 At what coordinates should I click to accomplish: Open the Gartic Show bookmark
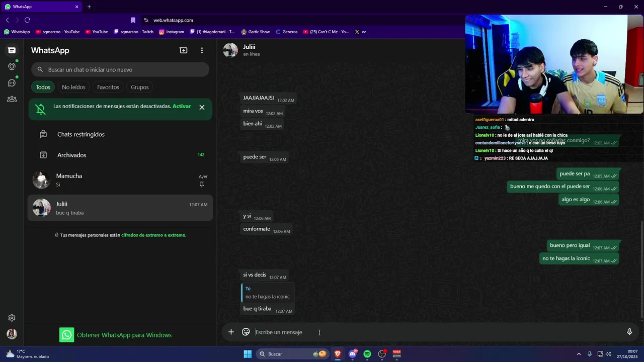click(x=255, y=32)
